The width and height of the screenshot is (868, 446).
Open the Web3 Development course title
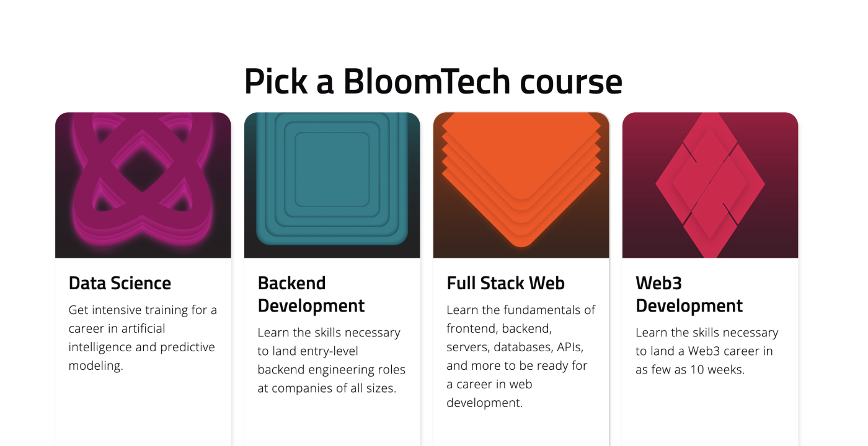pyautogui.click(x=689, y=294)
